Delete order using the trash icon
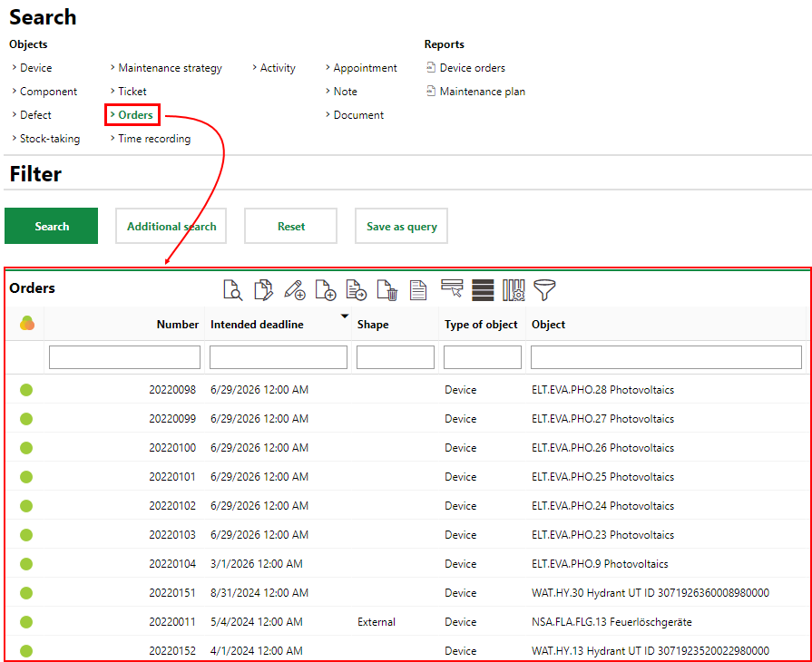 [386, 290]
